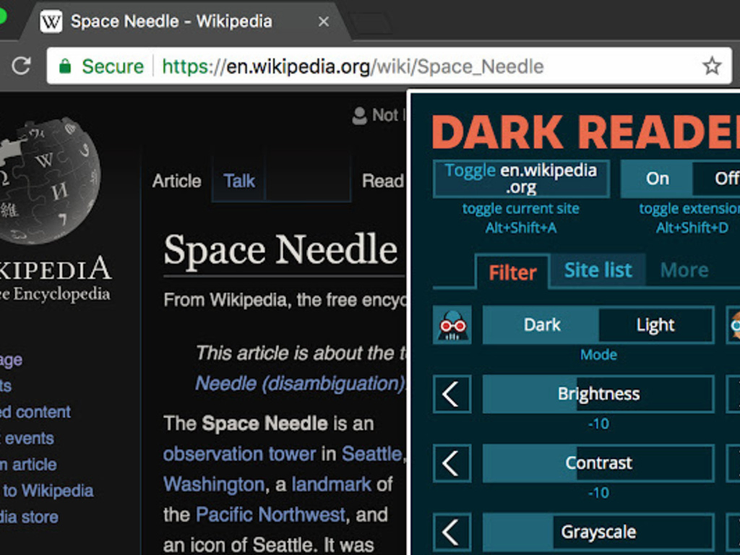Click the Contrast slider bar
This screenshot has width=740, height=555.
tap(598, 463)
